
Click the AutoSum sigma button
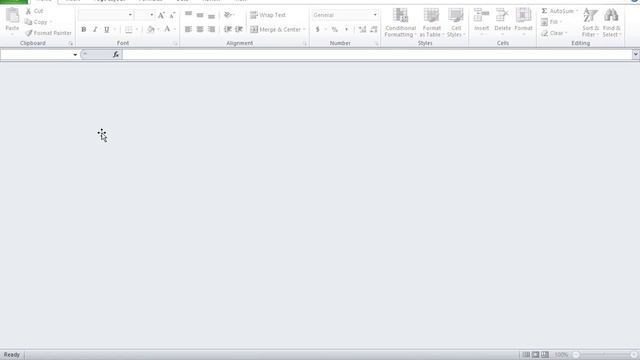click(x=558, y=11)
